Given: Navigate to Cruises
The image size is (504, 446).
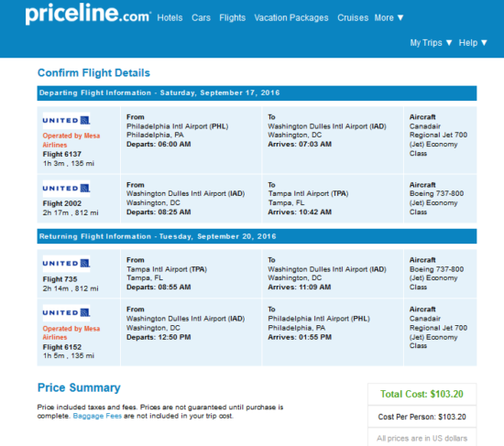Looking at the screenshot, I should pyautogui.click(x=353, y=17).
